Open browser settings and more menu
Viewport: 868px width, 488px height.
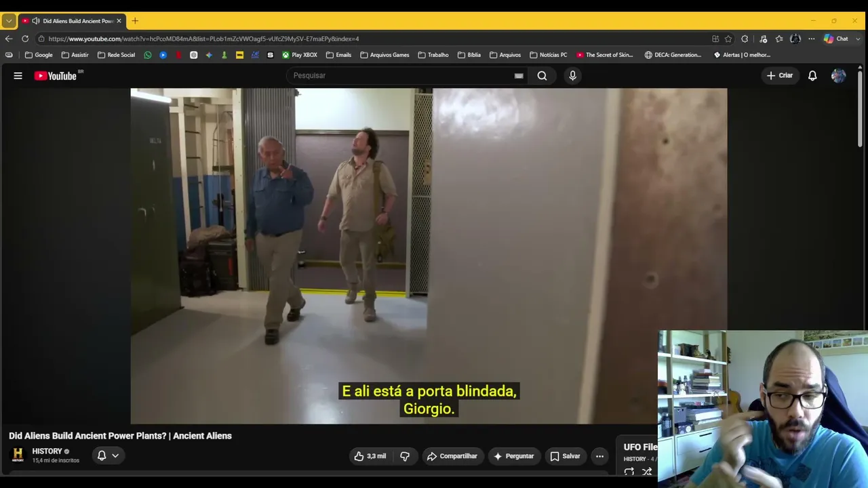[x=811, y=39]
